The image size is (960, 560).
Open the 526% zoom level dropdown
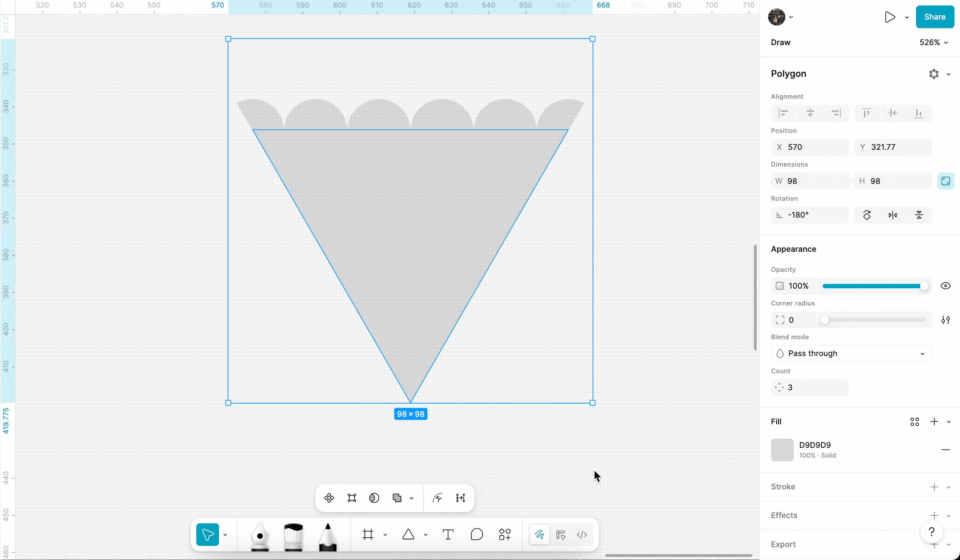934,42
